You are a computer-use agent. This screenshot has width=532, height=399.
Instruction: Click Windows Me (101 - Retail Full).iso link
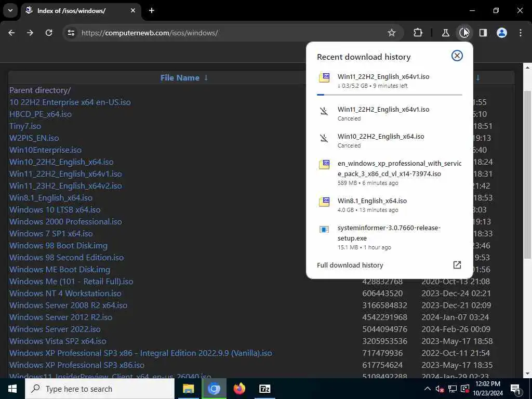coord(71,281)
